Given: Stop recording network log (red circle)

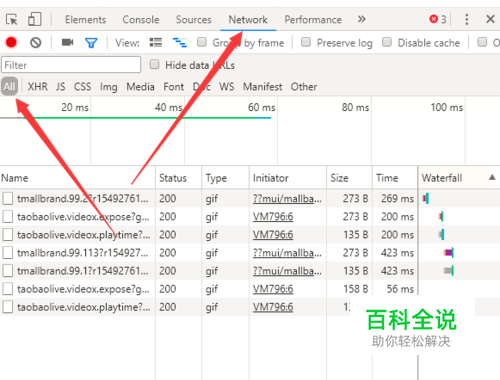Looking at the screenshot, I should click(x=11, y=43).
